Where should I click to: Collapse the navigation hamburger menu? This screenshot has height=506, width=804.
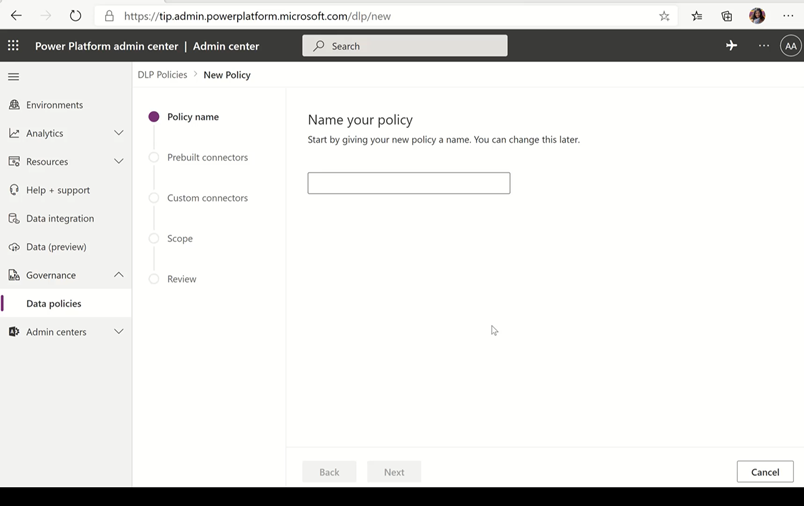click(14, 77)
